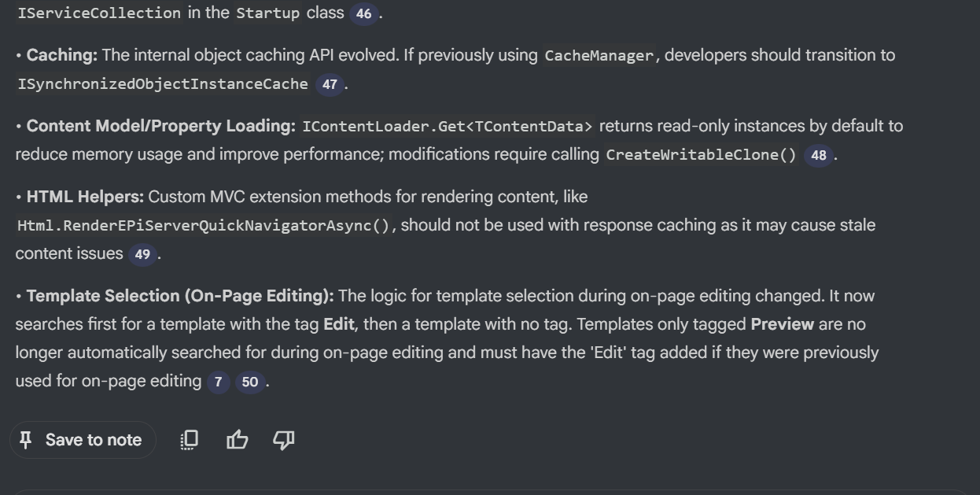Viewport: 980px width, 495px height.
Task: Click the bold Caching heading
Action: point(62,55)
